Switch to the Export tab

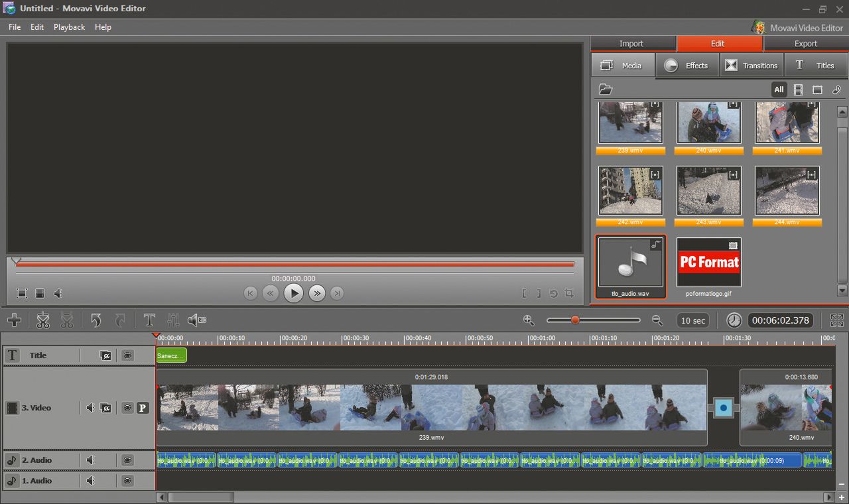(x=806, y=44)
